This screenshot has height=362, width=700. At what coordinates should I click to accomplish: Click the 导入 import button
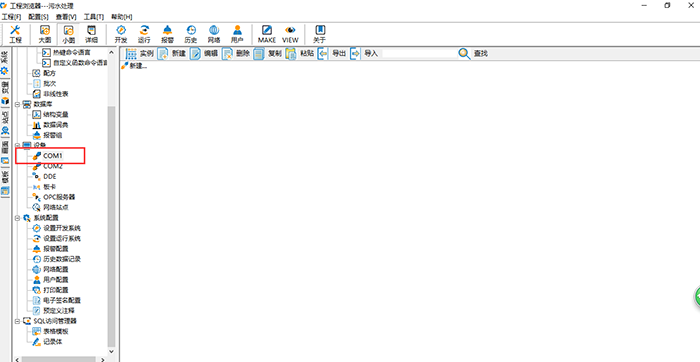tap(364, 54)
